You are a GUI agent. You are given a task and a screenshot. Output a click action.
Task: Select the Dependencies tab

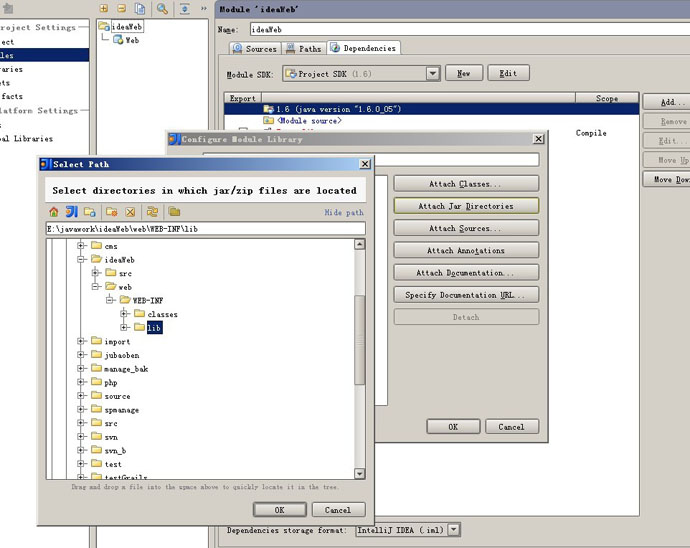point(363,48)
